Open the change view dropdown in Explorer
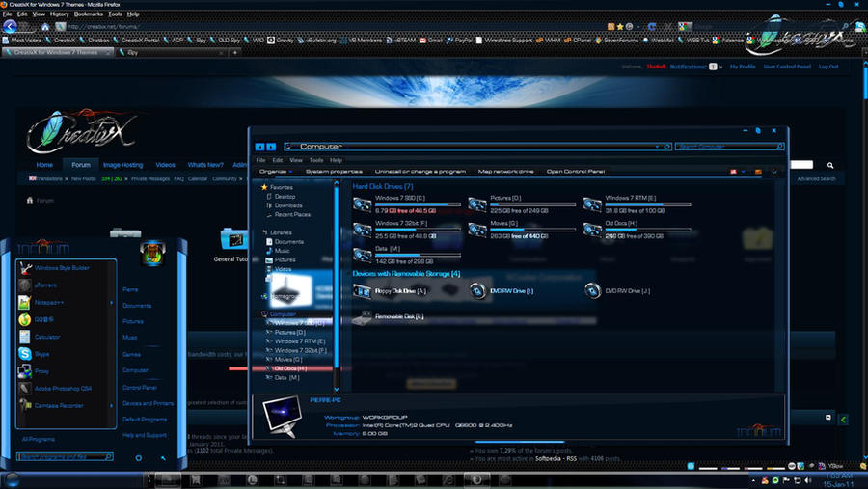Image resolution: width=868 pixels, height=489 pixels. 744,172
